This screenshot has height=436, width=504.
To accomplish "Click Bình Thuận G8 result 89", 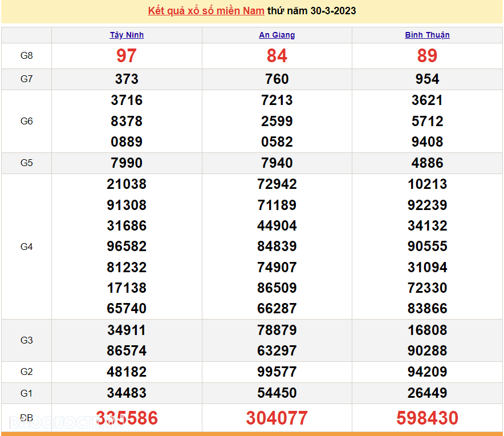I will (x=427, y=56).
